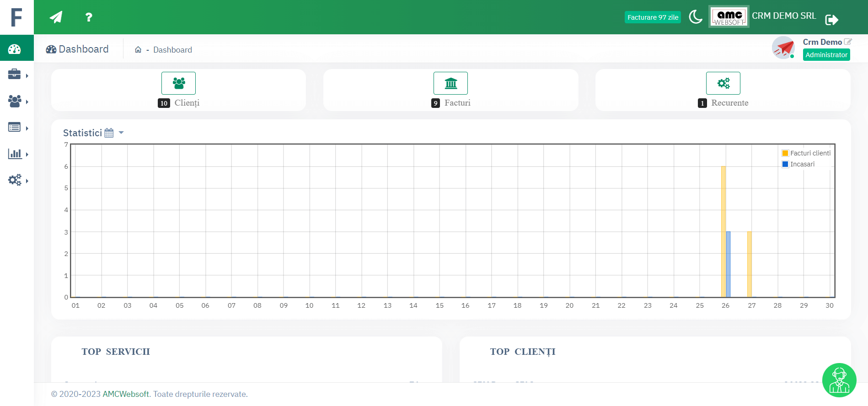Expand the chart reports sidebar menu
Image resolution: width=868 pixels, height=406 pixels.
17,154
